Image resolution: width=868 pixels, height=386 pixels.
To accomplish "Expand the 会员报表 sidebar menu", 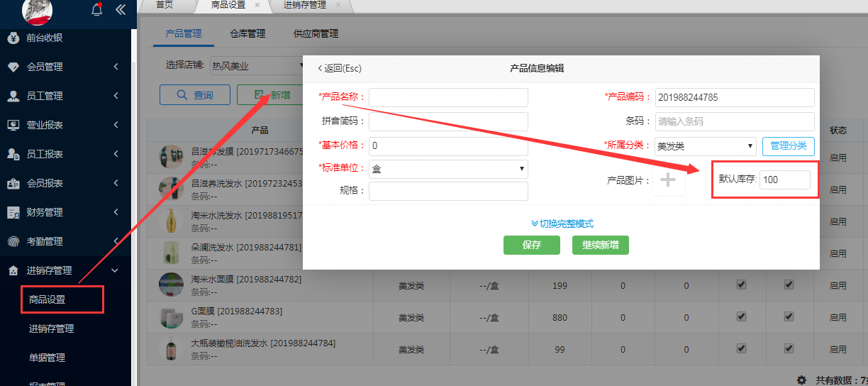I will (x=116, y=183).
